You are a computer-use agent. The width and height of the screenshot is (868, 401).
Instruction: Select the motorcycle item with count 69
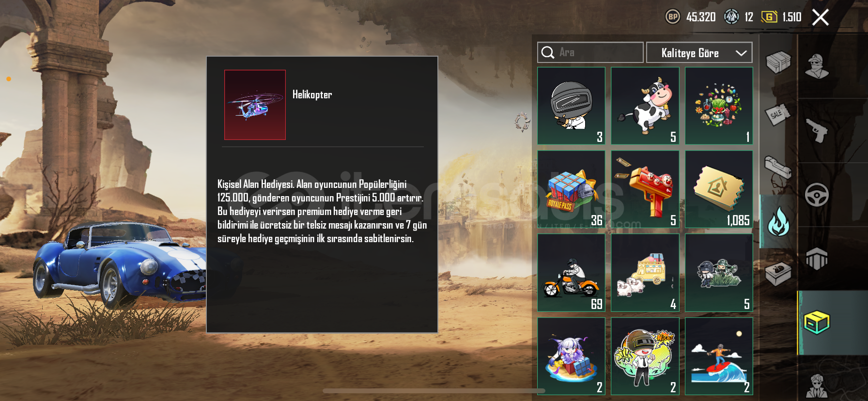(572, 273)
